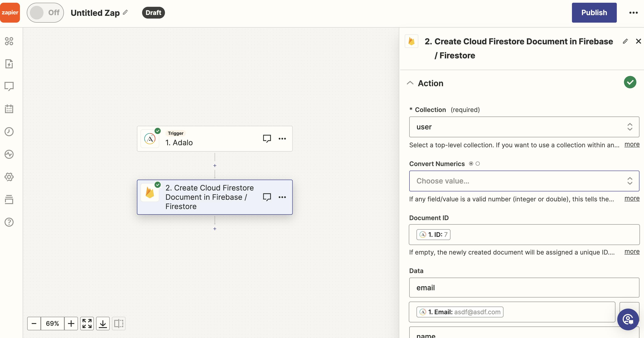Rename the Zap with the pencil icon
The width and height of the screenshot is (644, 338).
point(126,12)
